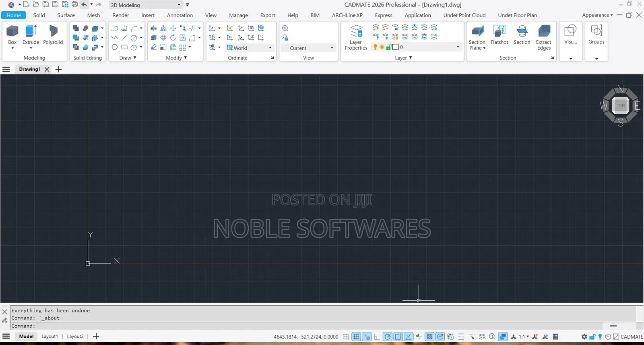This screenshot has width=644, height=345.
Task: Select the Move tool in Modify panel
Action: [173, 28]
